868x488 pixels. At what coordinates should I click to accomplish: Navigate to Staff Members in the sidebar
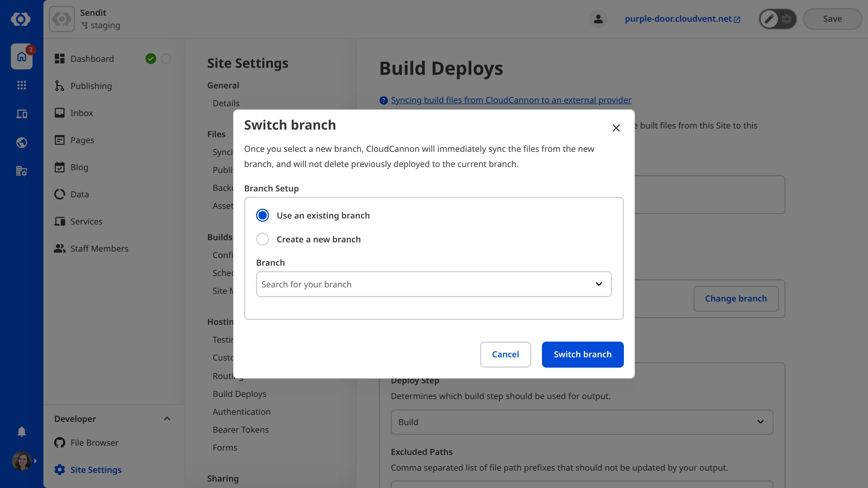(99, 248)
